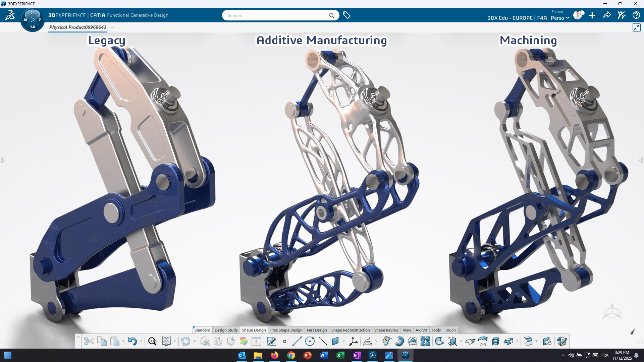The width and height of the screenshot is (644, 362).
Task: Select the Circle tool
Action: point(310,341)
